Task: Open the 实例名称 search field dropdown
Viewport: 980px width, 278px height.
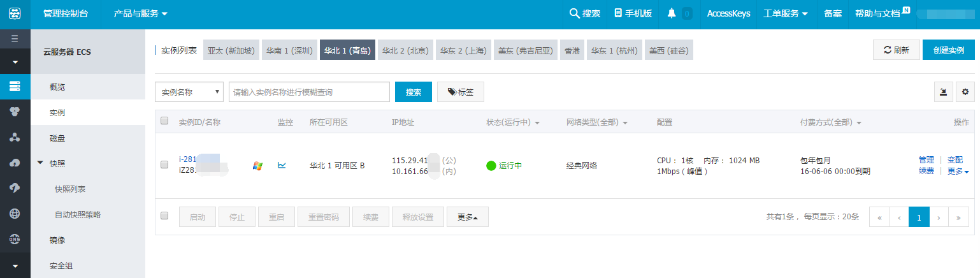Action: (189, 92)
